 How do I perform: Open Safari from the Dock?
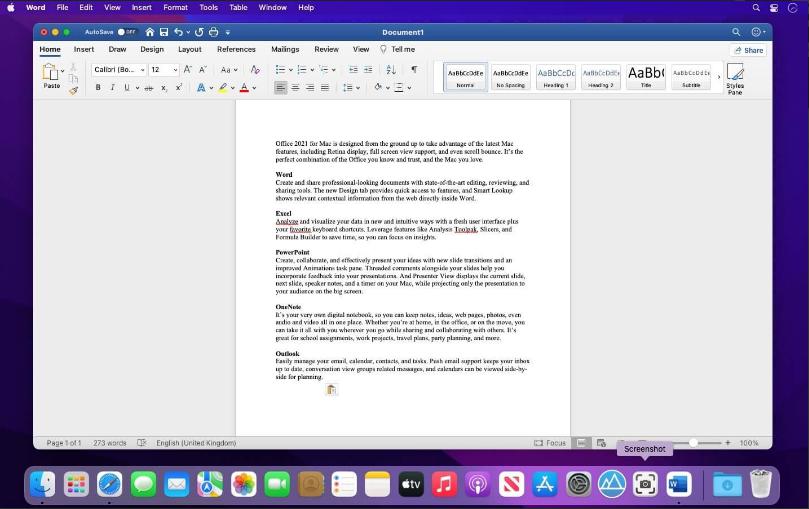(x=109, y=484)
